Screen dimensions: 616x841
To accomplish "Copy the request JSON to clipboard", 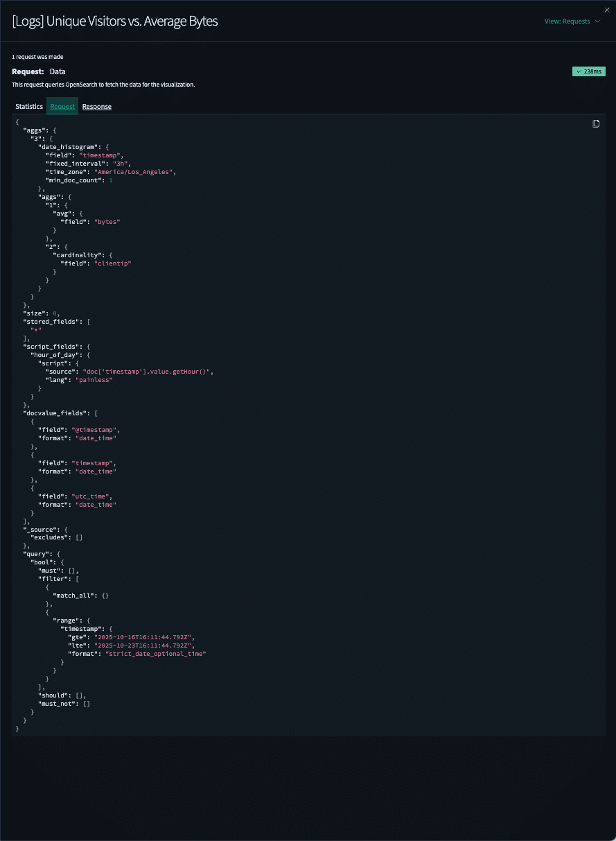I will [596, 124].
